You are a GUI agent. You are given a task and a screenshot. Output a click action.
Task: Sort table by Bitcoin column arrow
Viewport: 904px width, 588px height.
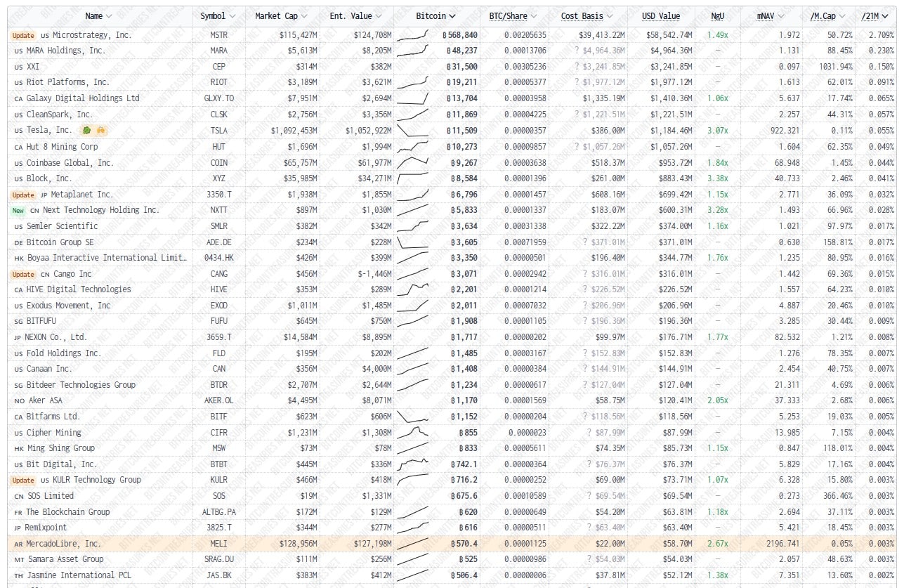tap(452, 16)
